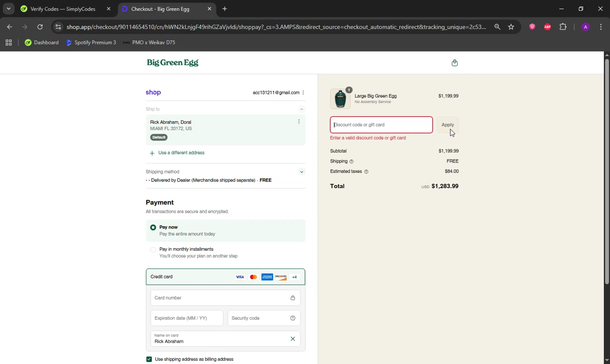
Task: Click the Card number field
Action: 225,298
